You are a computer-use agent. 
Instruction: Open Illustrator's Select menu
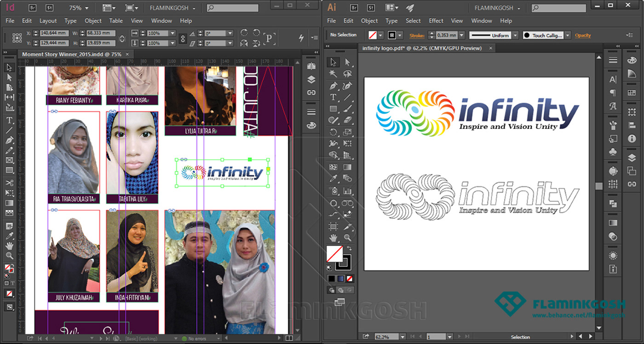click(x=413, y=21)
